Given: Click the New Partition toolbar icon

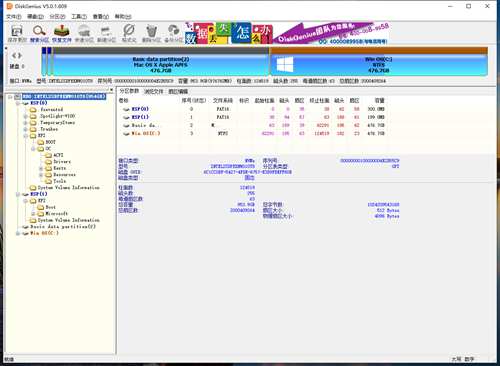Looking at the screenshot, I should point(106,34).
